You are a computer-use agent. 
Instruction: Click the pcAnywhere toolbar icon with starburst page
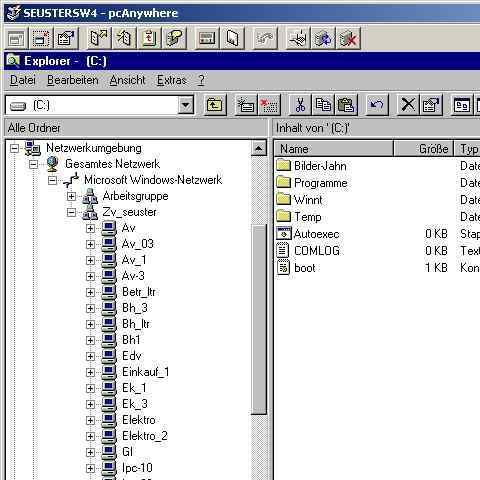click(124, 39)
